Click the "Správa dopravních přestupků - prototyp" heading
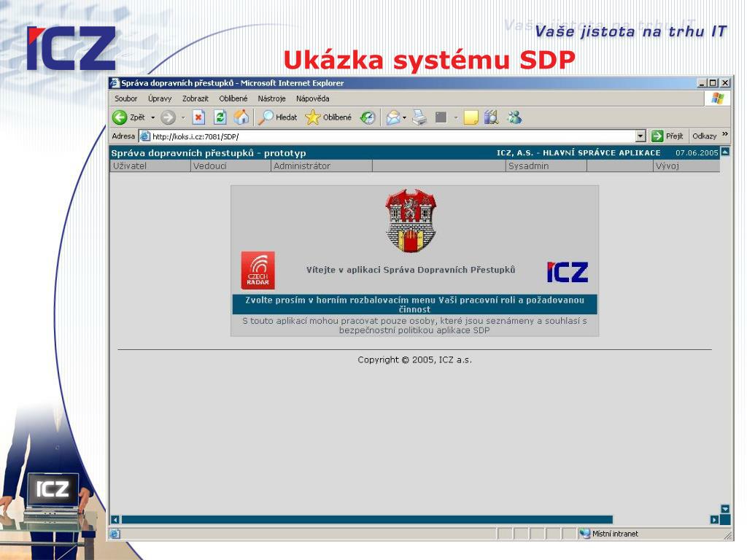This screenshot has width=747, height=560. tap(209, 153)
